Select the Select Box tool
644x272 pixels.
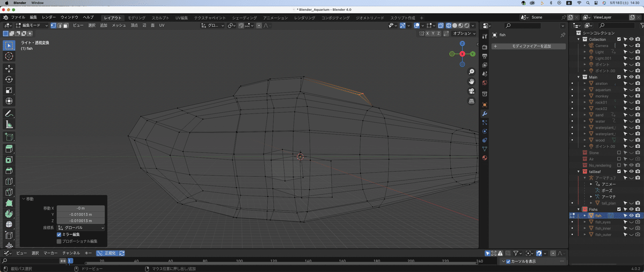9,45
